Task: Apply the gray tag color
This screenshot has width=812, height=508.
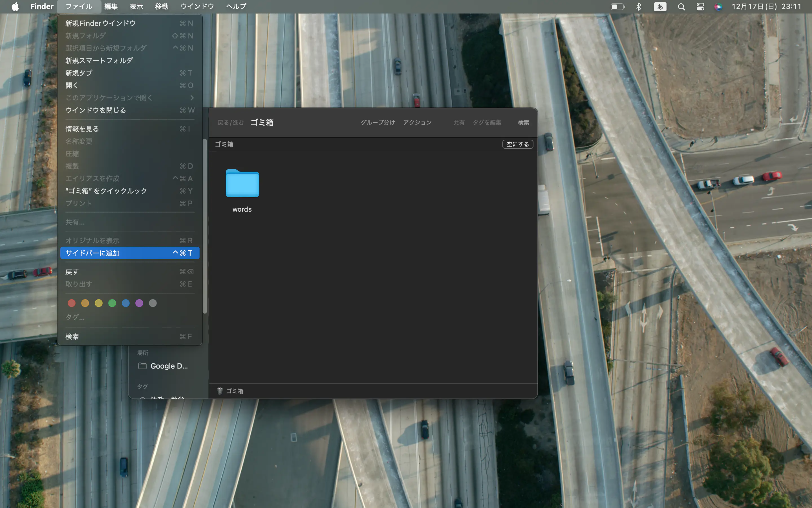Action: tap(153, 303)
